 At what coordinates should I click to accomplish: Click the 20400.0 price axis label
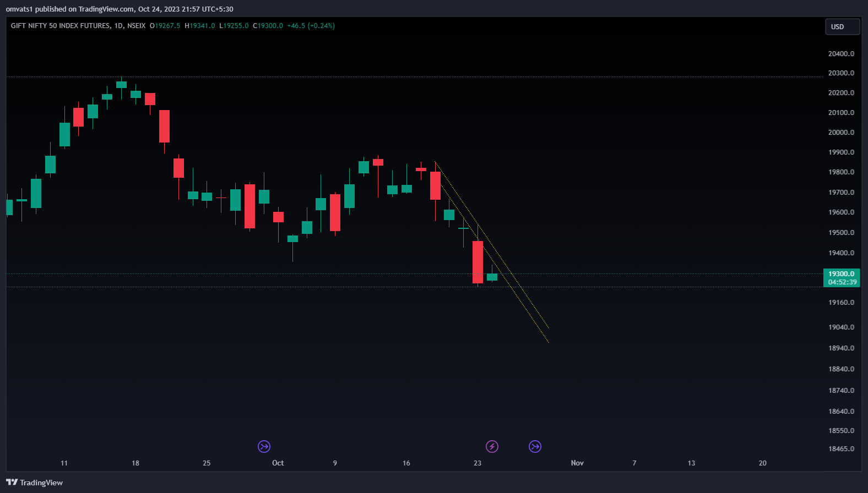841,53
